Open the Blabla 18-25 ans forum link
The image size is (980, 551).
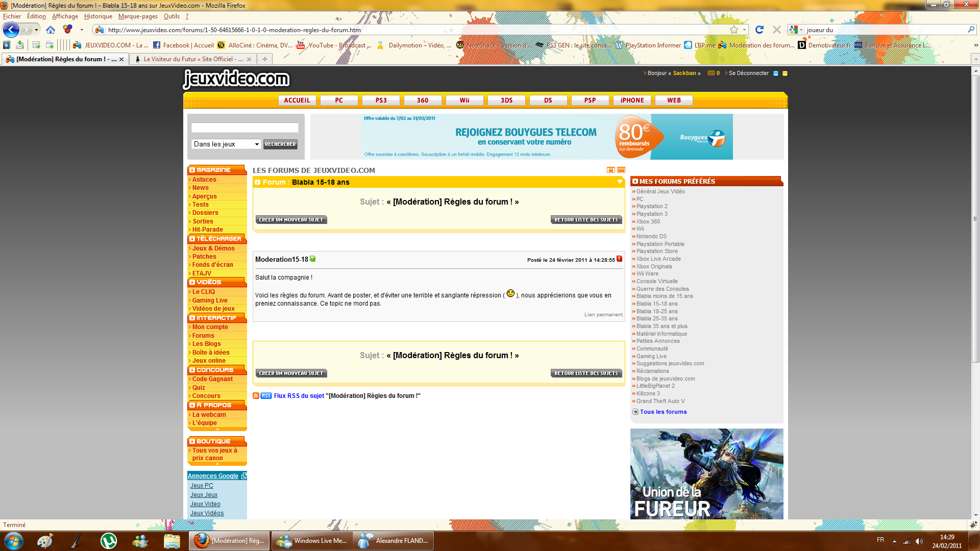click(657, 311)
